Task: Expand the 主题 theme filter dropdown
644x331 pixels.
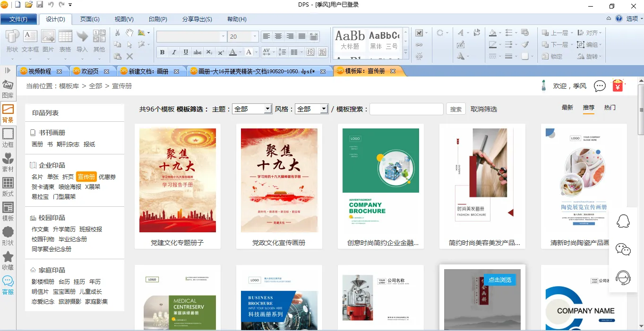Action: click(x=267, y=109)
